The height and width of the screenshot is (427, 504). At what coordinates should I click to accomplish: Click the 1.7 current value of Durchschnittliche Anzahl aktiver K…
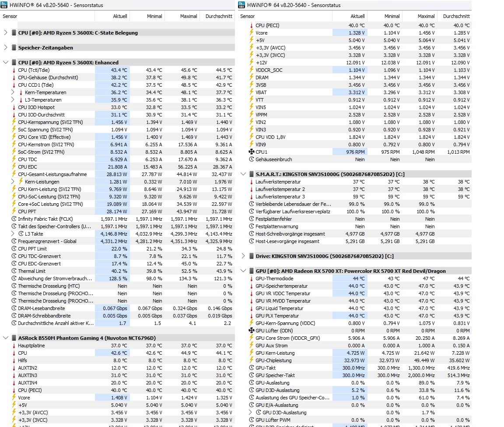122,323
